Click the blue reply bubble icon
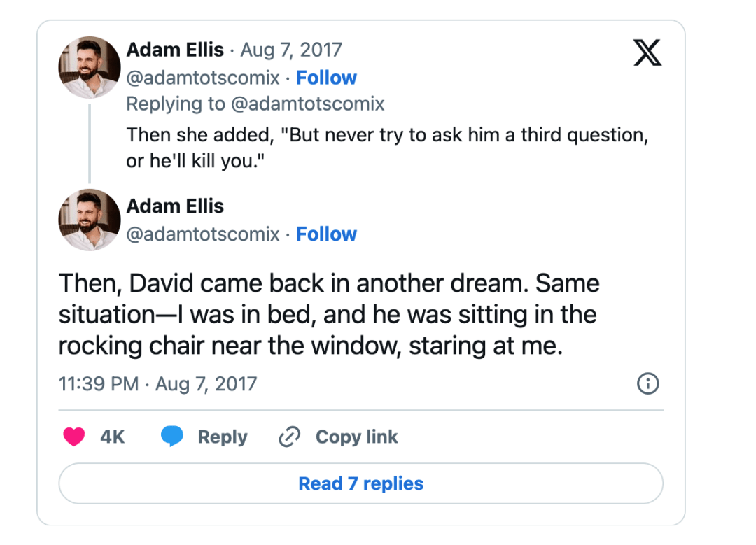 172,437
